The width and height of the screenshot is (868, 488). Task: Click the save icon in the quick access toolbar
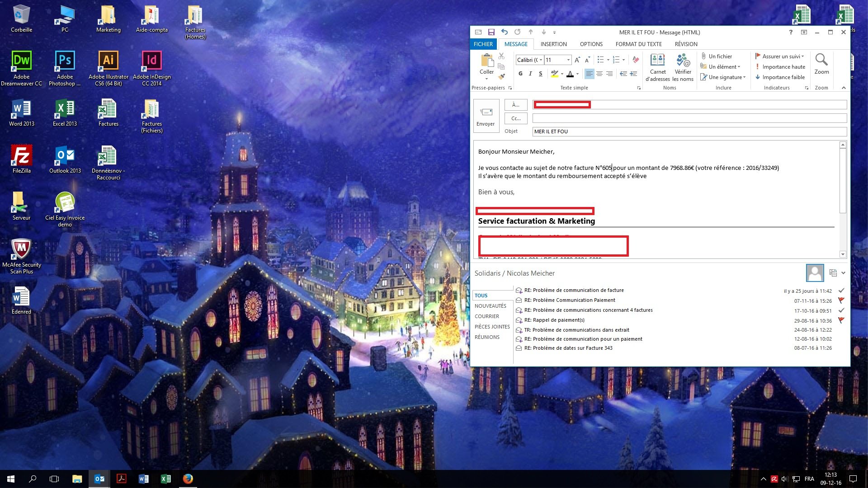pyautogui.click(x=491, y=32)
